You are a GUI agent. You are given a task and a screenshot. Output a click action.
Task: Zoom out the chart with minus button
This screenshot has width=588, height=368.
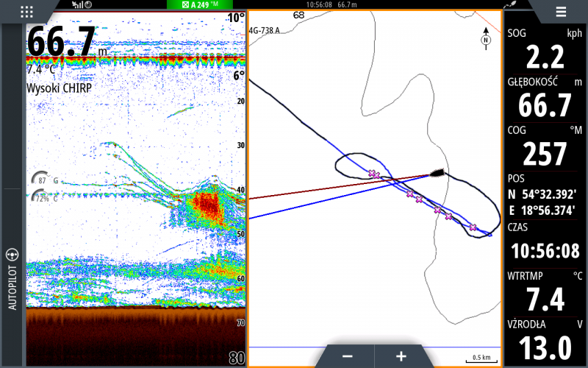(x=347, y=355)
